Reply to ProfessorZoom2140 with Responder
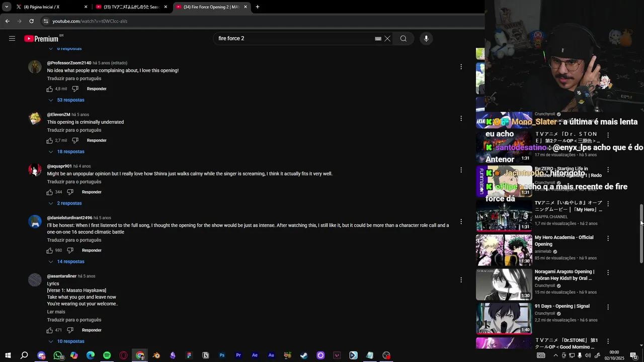Screen dimensions: 644x362 tap(97, 89)
